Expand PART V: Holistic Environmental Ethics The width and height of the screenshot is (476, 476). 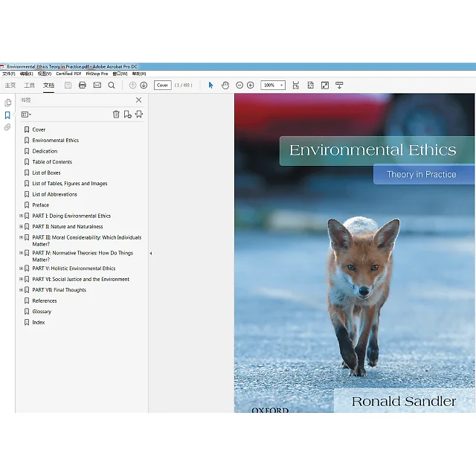pyautogui.click(x=22, y=268)
